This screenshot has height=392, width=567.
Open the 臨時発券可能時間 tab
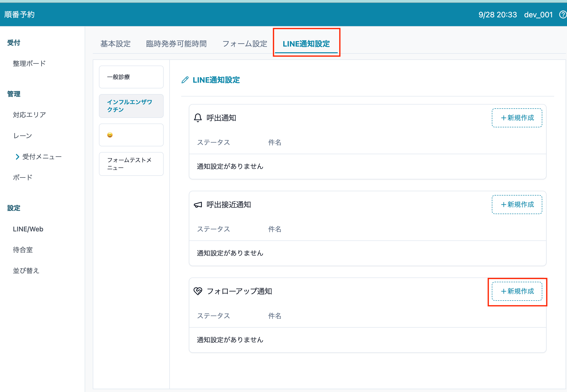(x=176, y=44)
